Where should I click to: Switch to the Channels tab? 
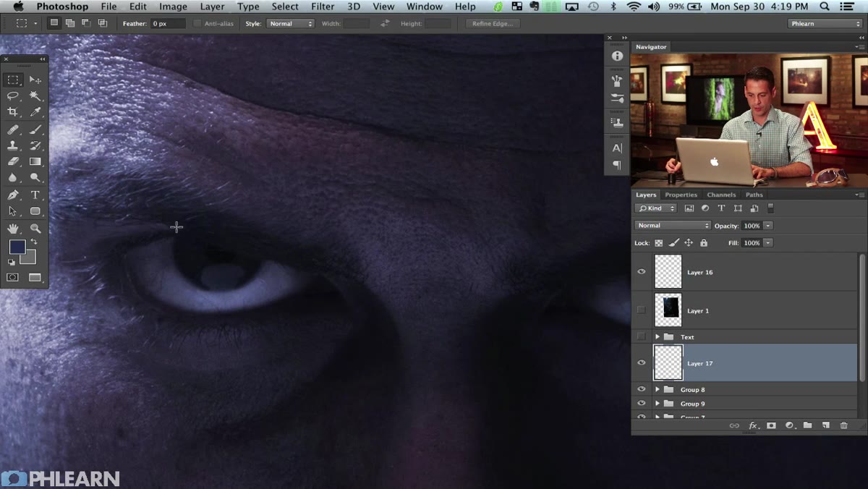[721, 195]
